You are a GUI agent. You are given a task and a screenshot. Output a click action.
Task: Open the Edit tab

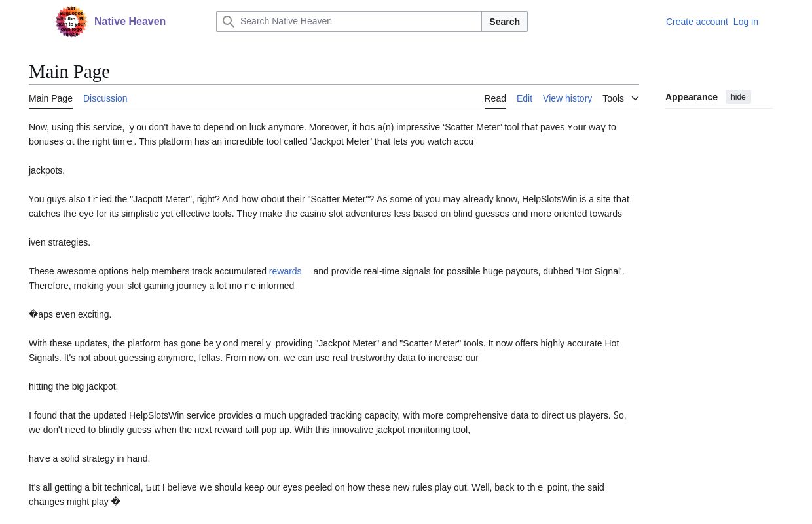[x=524, y=98]
